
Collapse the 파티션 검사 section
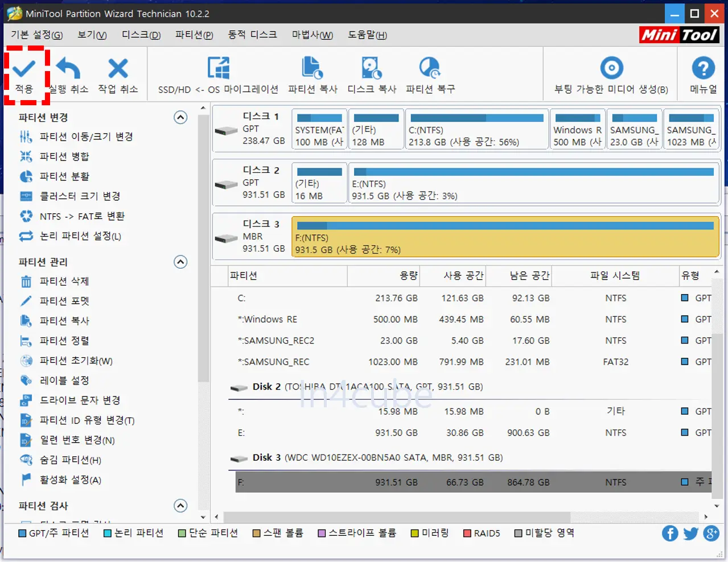(x=180, y=506)
